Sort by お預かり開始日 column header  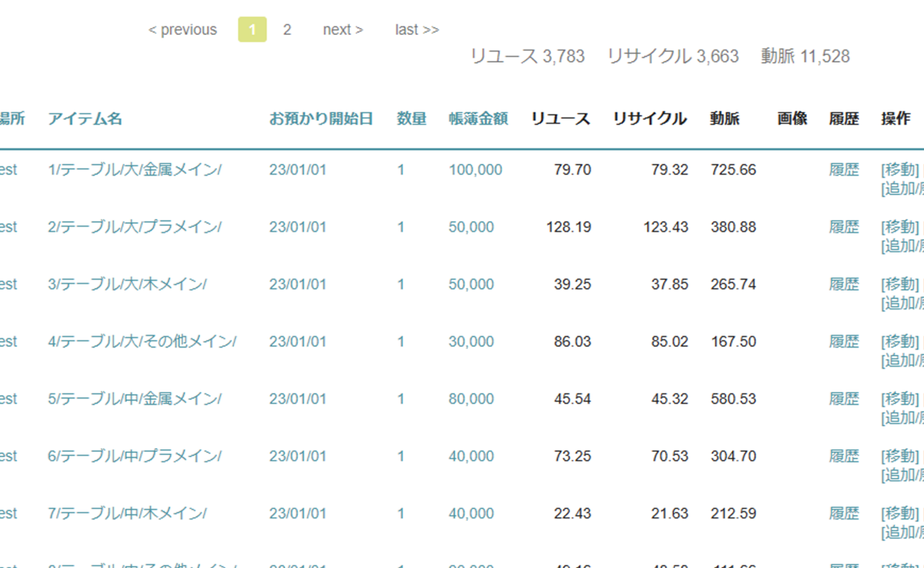(321, 119)
